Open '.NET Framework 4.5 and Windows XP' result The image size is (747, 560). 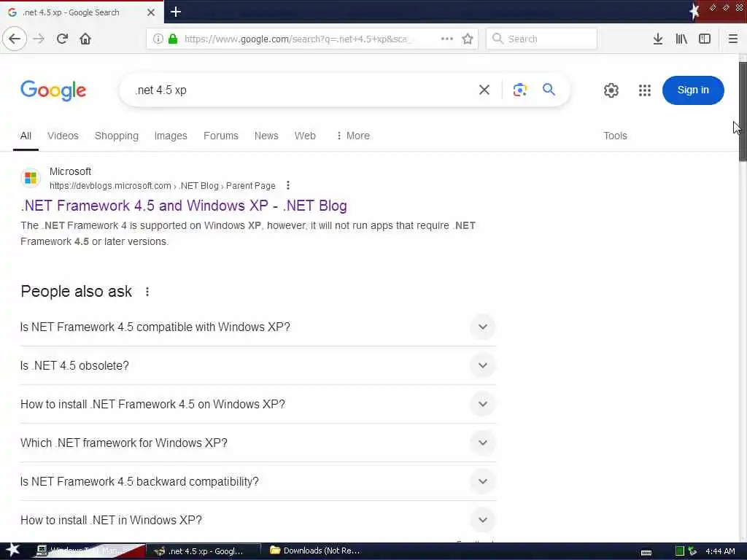click(x=184, y=206)
